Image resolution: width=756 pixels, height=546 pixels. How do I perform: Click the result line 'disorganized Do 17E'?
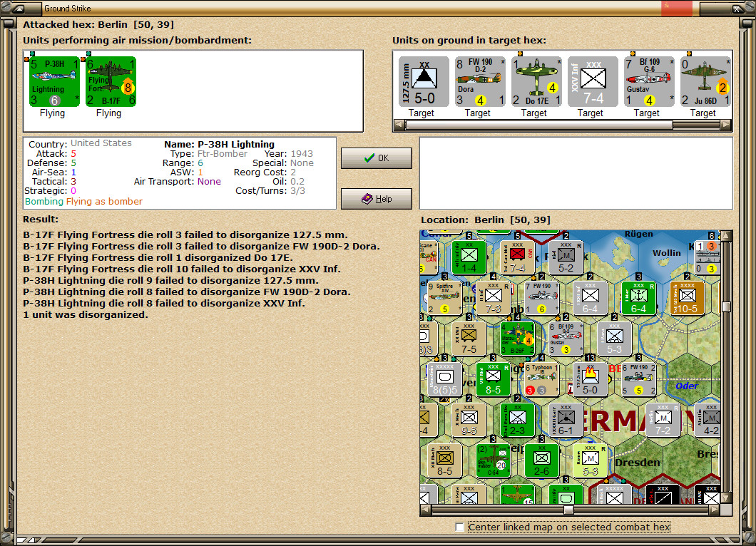(158, 258)
